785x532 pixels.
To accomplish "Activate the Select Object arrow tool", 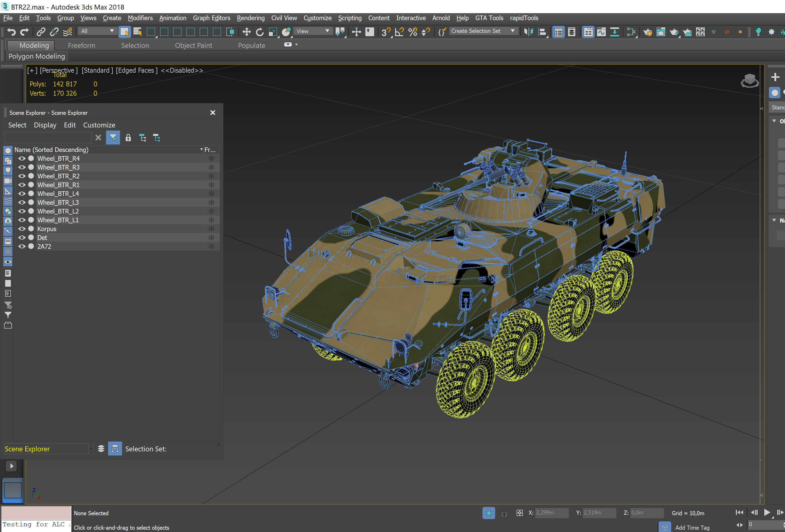I will click(x=124, y=32).
